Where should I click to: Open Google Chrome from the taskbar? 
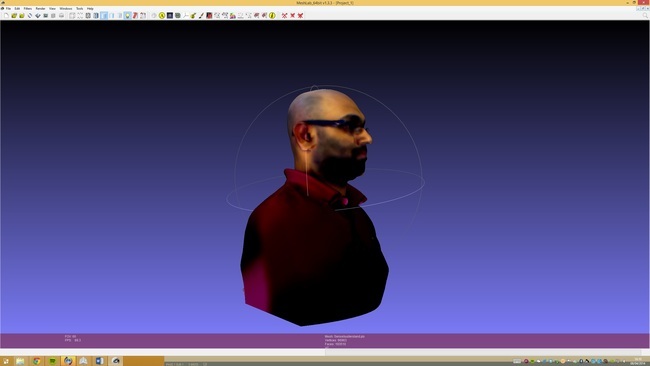36,361
